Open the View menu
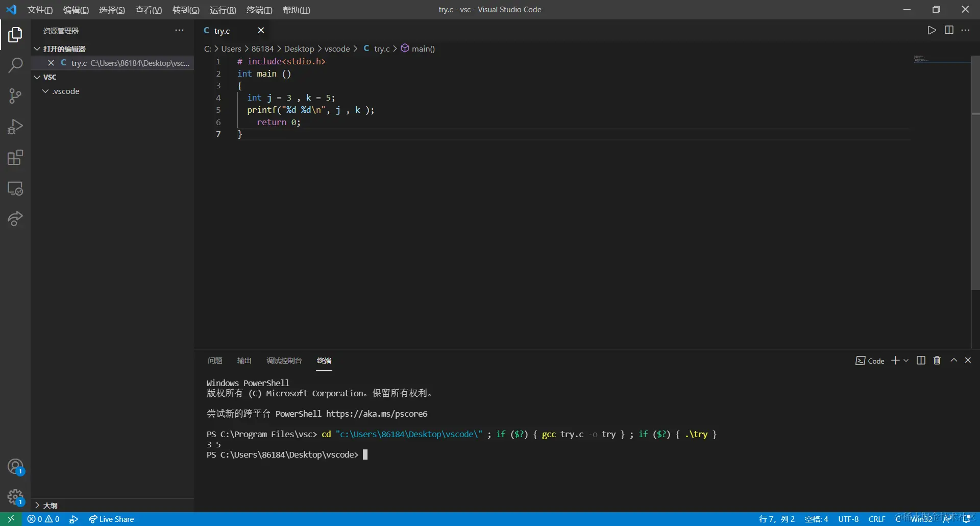980x526 pixels. pos(149,10)
